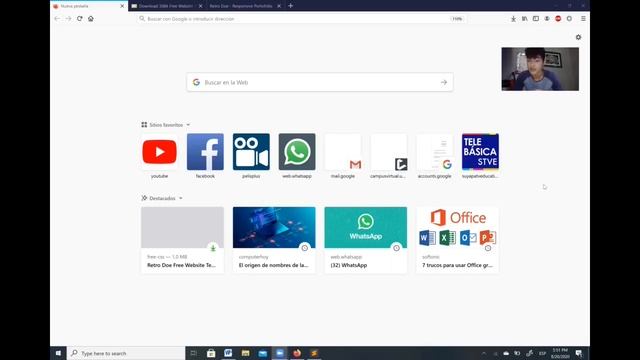Click the ESP language indicator
The image size is (640, 360).
tap(542, 353)
